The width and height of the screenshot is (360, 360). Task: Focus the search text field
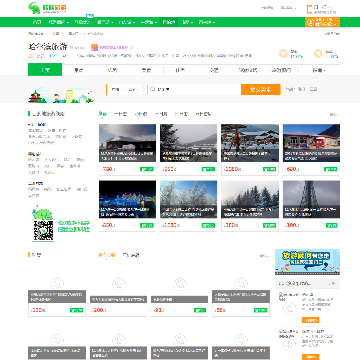click(x=194, y=89)
